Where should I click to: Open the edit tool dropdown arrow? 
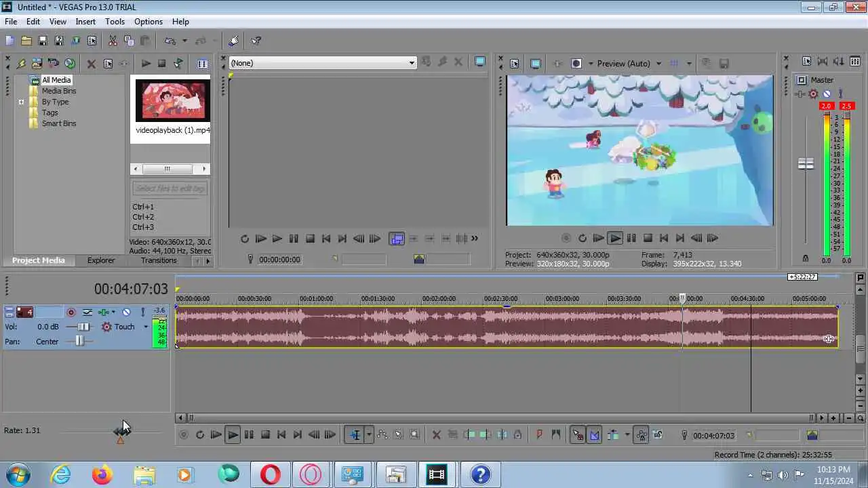pos(369,435)
